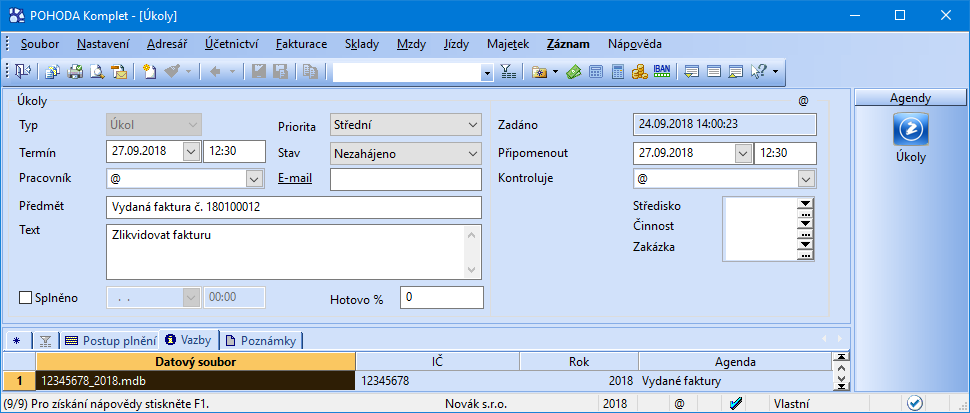Open the Fakturace menu
This screenshot has width=970, height=413.
point(302,45)
